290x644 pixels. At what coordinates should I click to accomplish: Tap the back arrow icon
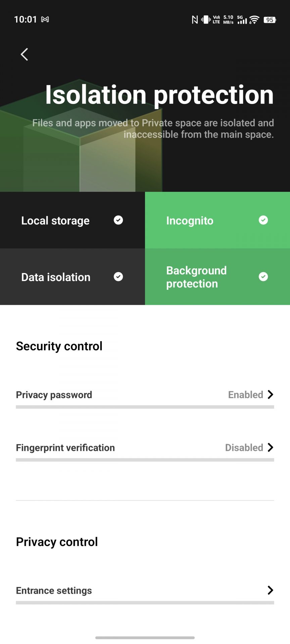pos(24,54)
